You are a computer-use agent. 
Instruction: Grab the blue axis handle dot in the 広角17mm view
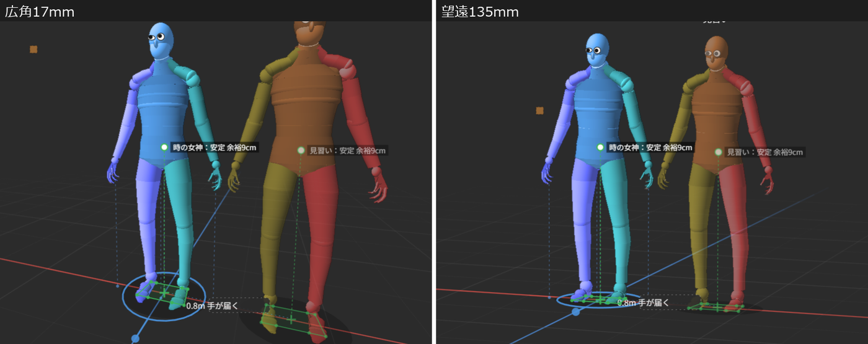click(x=135, y=338)
